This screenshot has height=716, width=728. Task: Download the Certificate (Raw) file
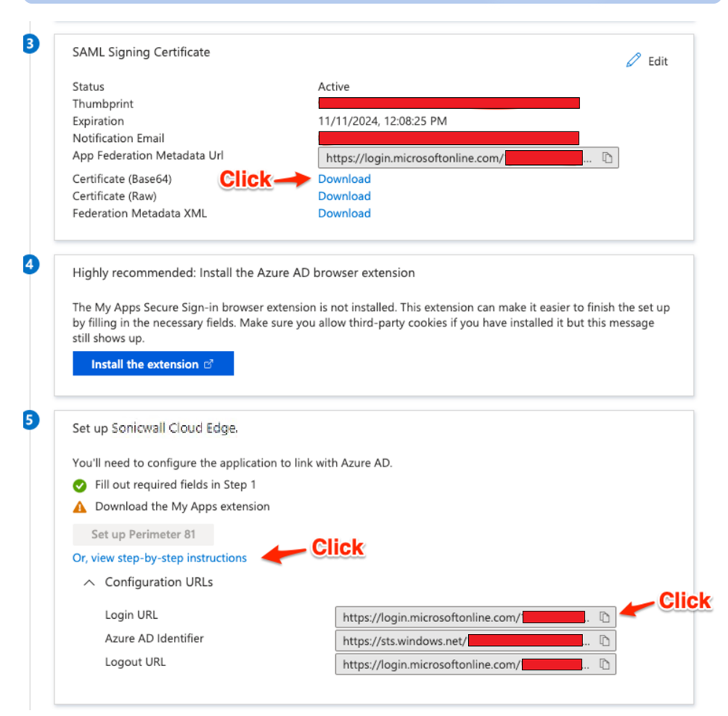coord(344,196)
